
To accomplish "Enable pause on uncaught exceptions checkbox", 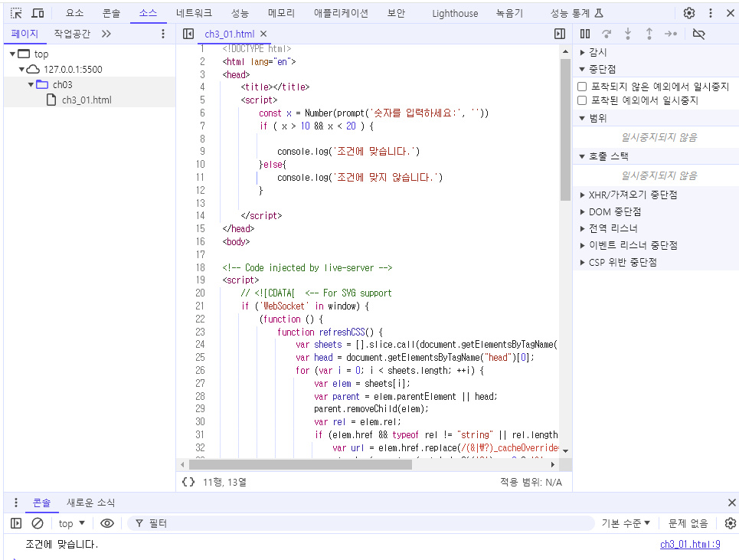I will (582, 87).
